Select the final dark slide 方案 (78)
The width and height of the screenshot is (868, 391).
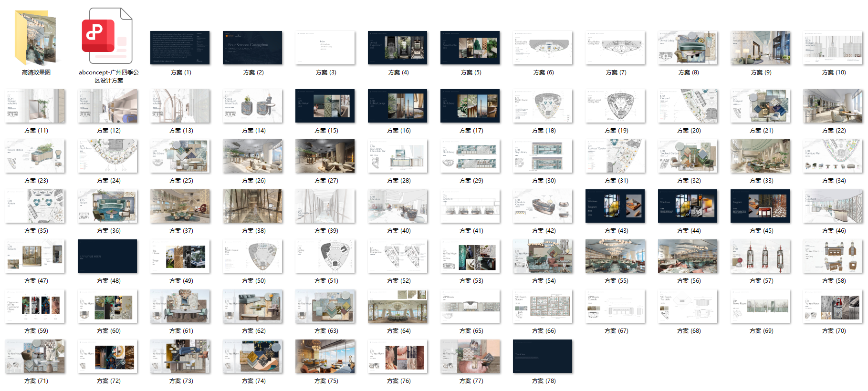tap(543, 356)
